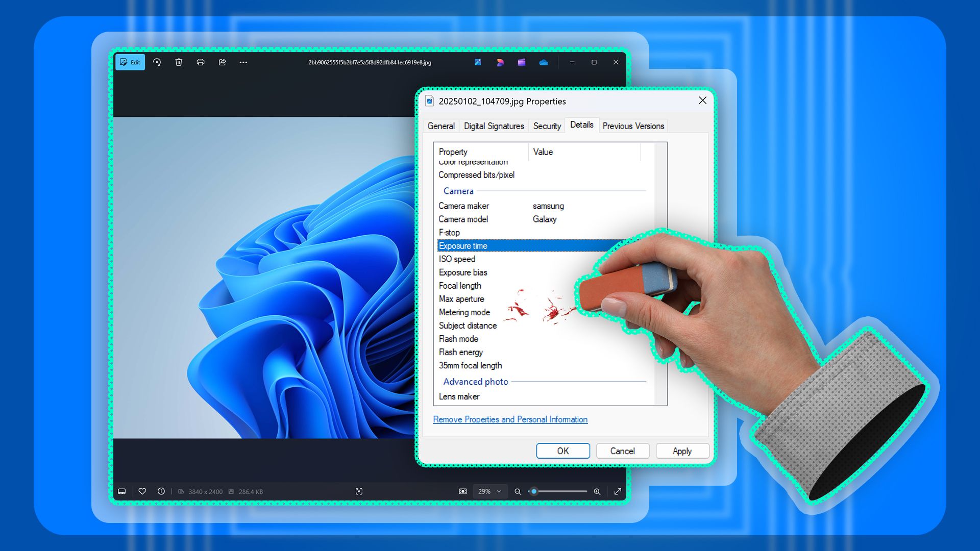
Task: Open the See more (...) menu
Action: coord(243,62)
